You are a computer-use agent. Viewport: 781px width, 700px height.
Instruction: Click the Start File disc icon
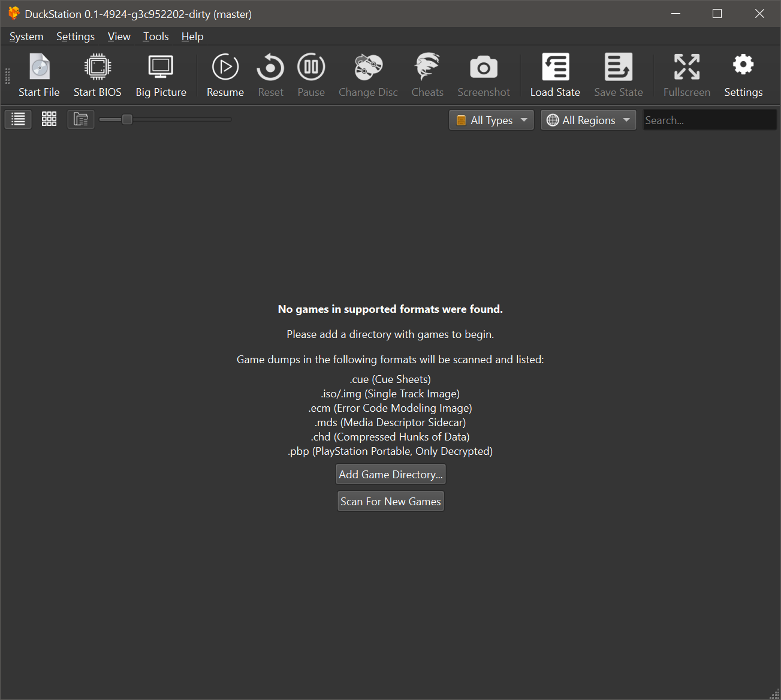point(40,67)
